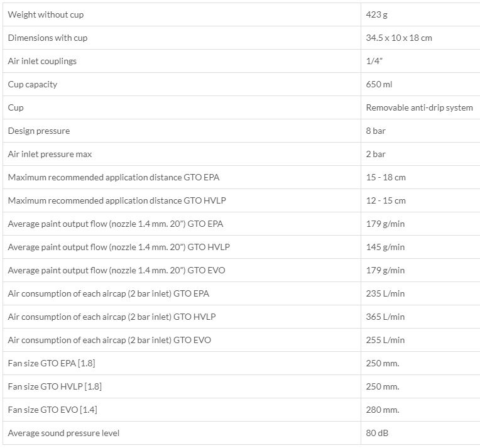Select the 365 L/min air consumption value

385,317
